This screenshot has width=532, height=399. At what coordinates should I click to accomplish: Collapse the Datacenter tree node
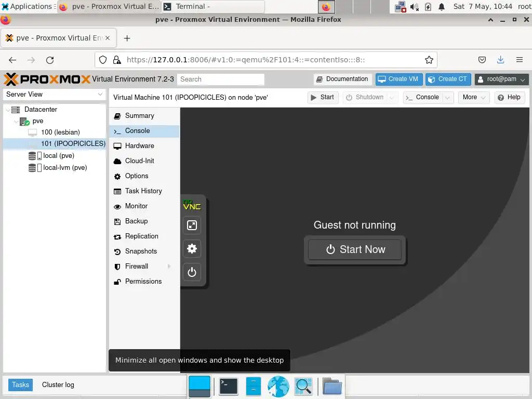[x=7, y=110]
